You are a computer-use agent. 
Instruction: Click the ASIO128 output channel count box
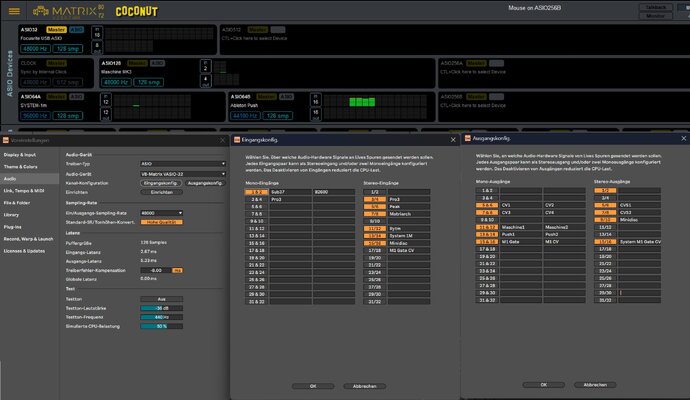tap(206, 81)
